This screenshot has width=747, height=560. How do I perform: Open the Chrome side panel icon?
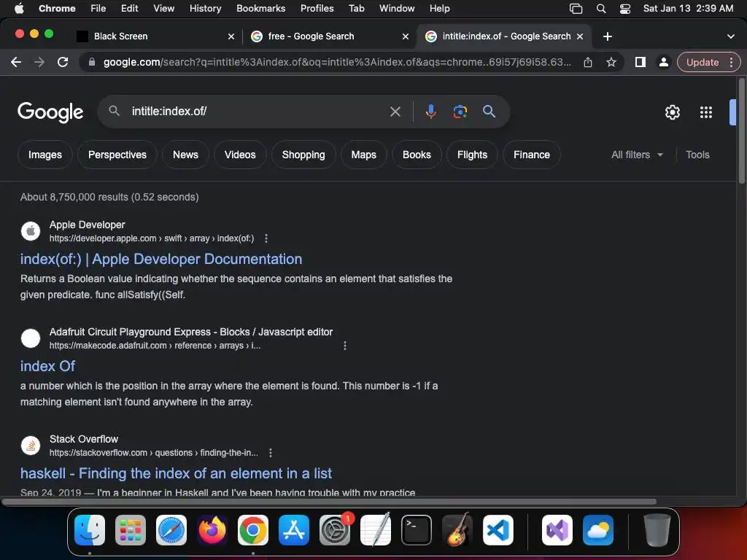[x=640, y=62]
